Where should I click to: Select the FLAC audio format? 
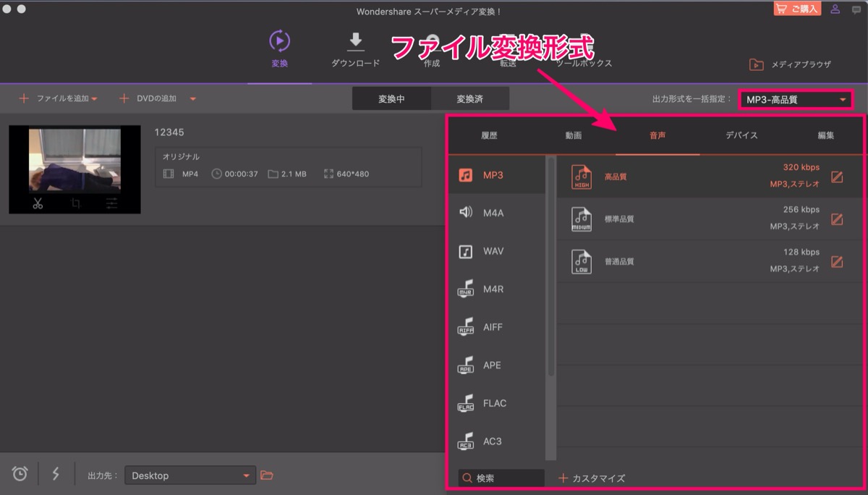[x=497, y=403]
